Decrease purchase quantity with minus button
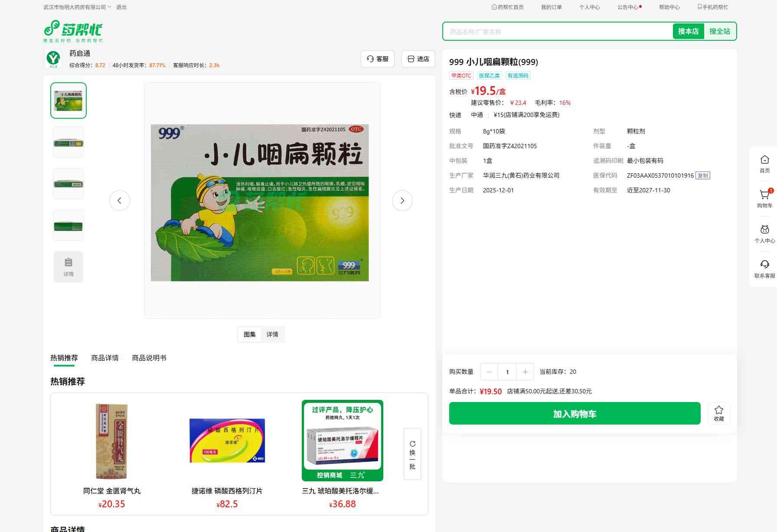 click(490, 372)
